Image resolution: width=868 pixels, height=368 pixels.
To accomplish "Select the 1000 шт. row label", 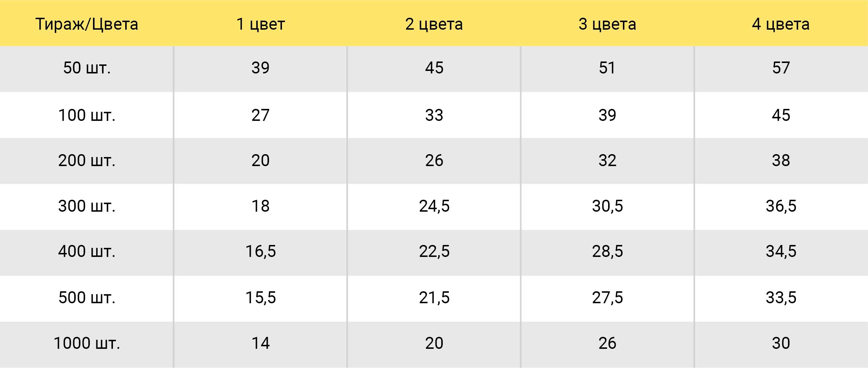I will [x=87, y=343].
